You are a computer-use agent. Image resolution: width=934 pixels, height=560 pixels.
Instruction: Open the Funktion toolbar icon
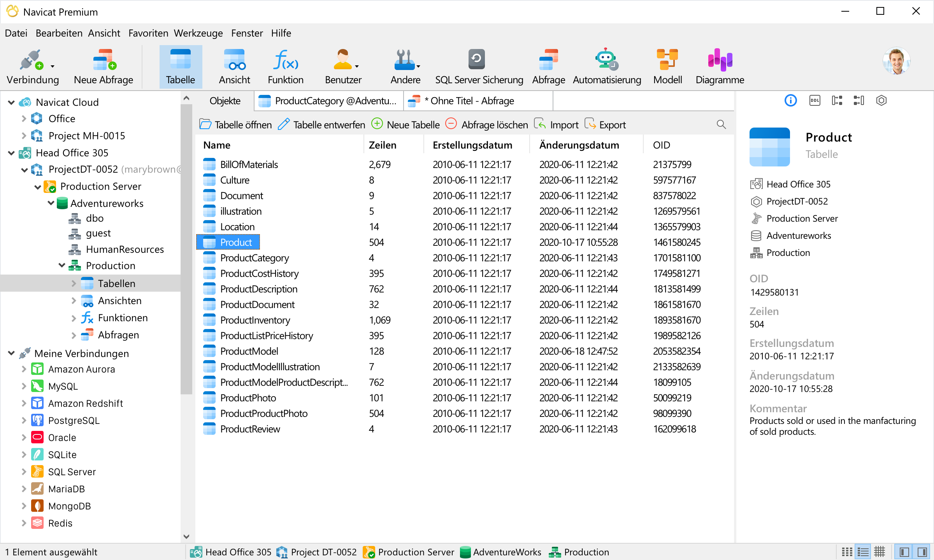(286, 67)
